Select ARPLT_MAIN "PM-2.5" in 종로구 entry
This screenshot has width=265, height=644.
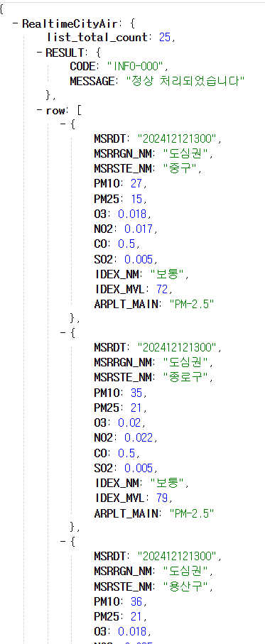pyautogui.click(x=193, y=513)
